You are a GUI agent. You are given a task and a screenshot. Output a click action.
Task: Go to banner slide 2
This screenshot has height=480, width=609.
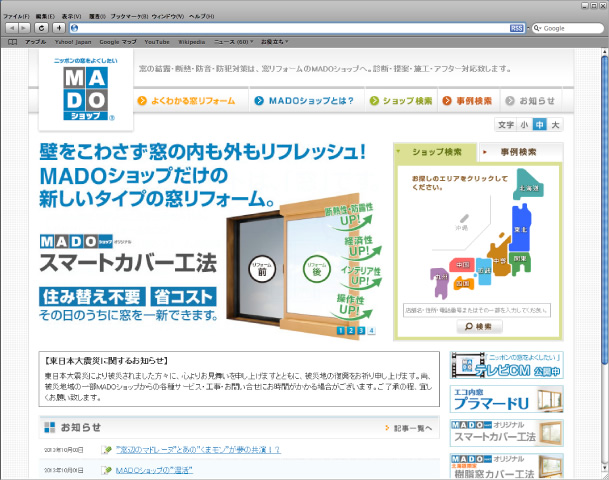(x=351, y=330)
